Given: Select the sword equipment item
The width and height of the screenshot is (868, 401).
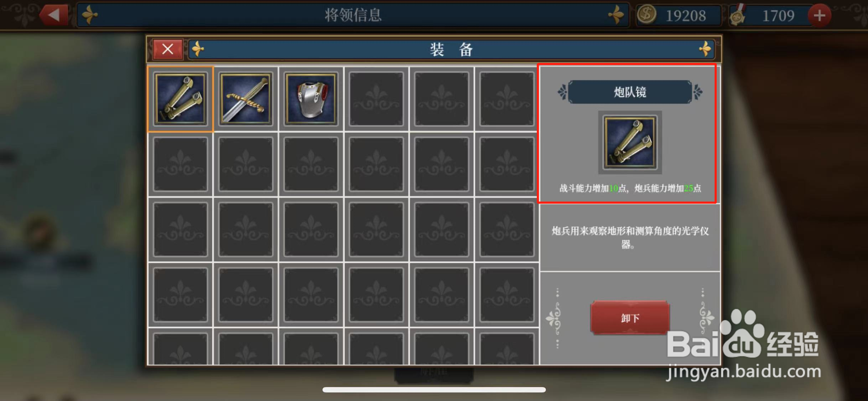Looking at the screenshot, I should coord(246,99).
